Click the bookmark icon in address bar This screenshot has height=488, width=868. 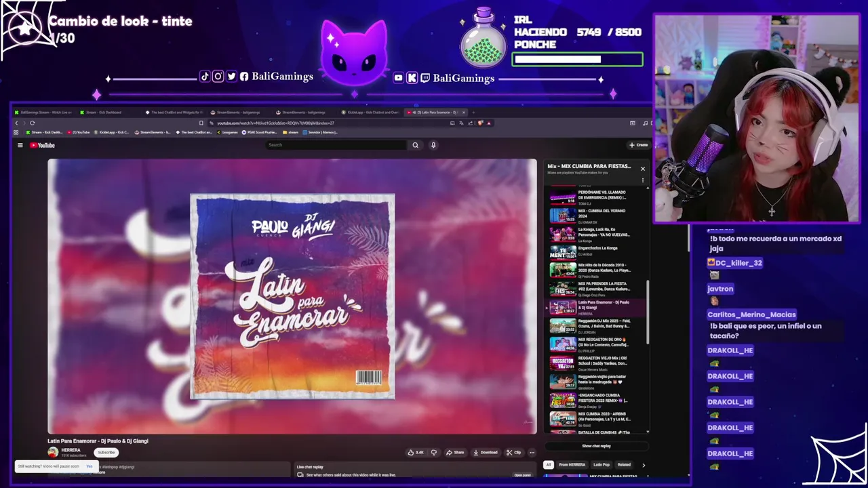[x=201, y=123]
